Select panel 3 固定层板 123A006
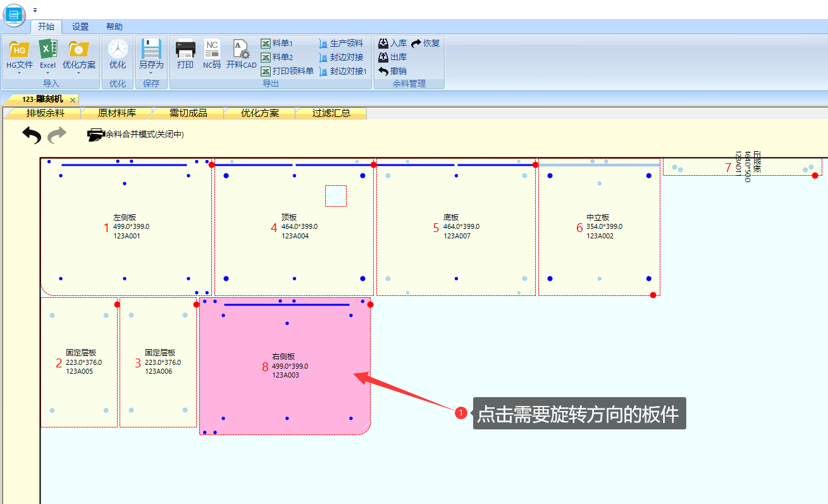The width and height of the screenshot is (828, 504). (158, 362)
